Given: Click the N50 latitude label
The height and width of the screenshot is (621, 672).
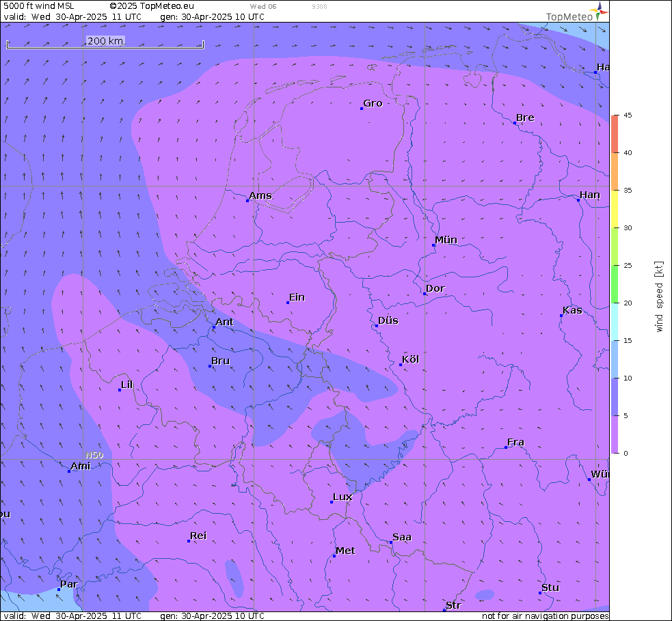Looking at the screenshot, I should tap(94, 455).
